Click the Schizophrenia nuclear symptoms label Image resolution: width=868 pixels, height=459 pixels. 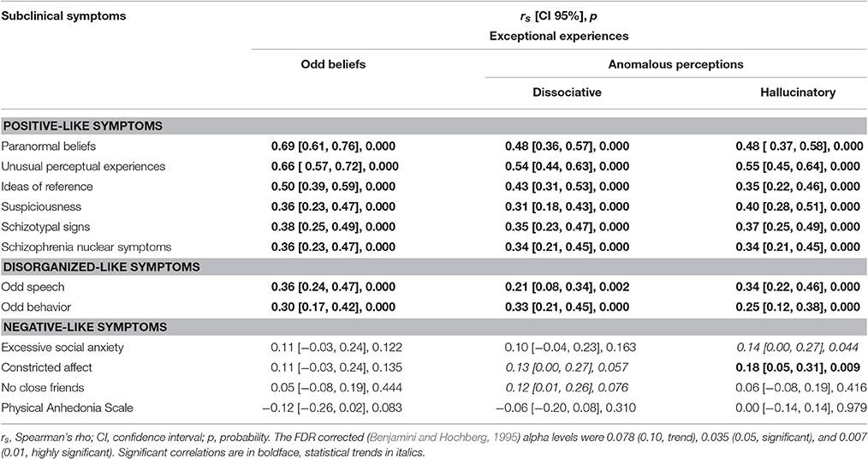tap(86, 247)
